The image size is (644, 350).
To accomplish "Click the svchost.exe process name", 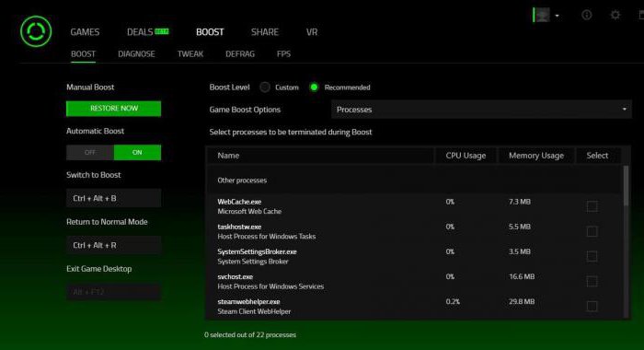I will coord(236,277).
